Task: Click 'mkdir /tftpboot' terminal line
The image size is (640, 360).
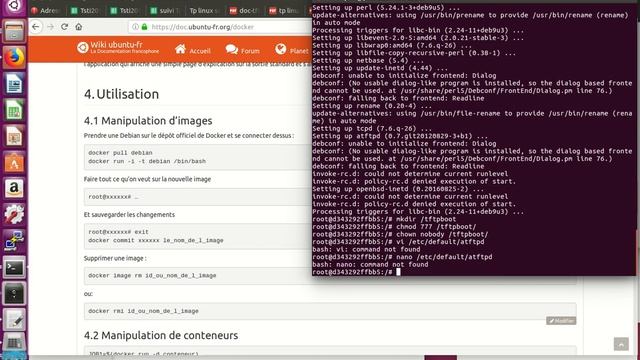Action: [384, 219]
